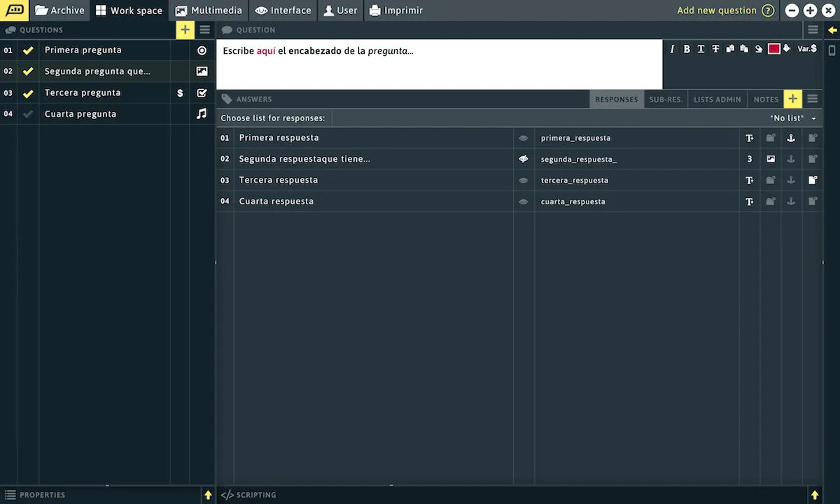Viewport: 840px width, 504px height.
Task: Switch to the Lists Admin tab
Action: point(717,99)
